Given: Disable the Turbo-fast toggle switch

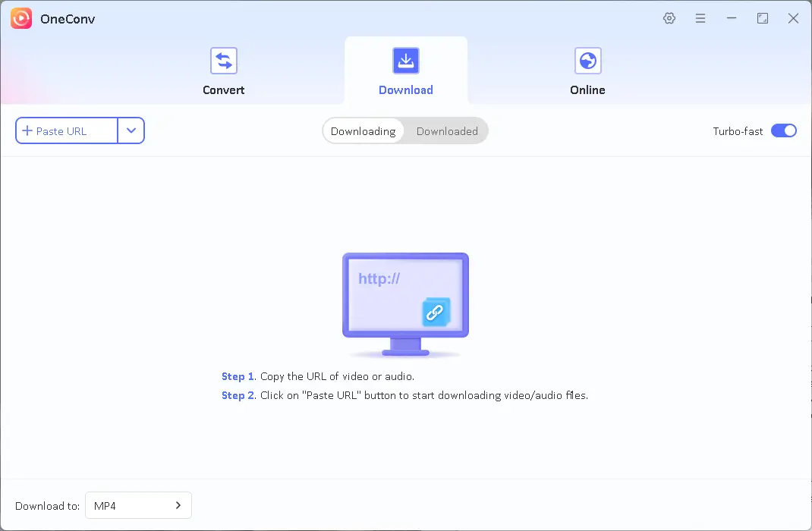Looking at the screenshot, I should pos(784,130).
